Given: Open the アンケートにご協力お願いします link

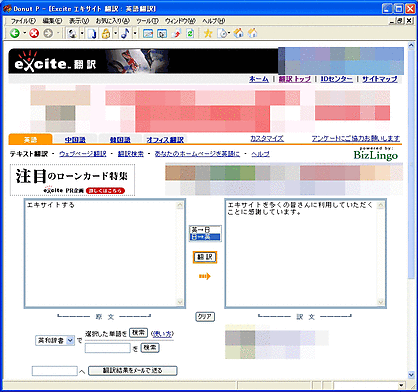Looking at the screenshot, I should pos(356,139).
